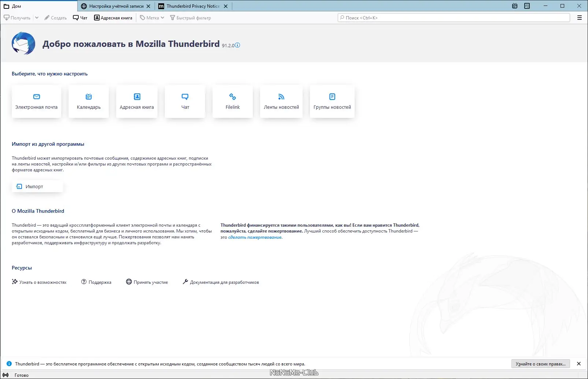Open the Принять участие link

coord(147,282)
